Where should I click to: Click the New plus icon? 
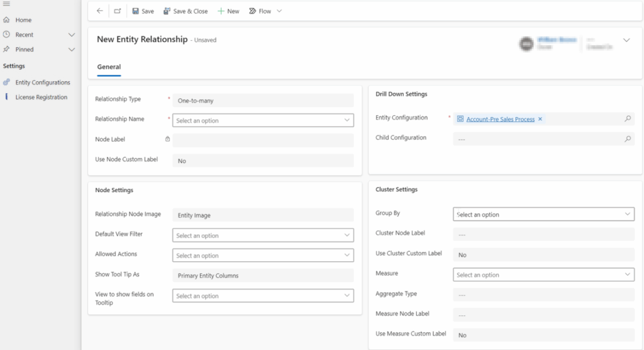click(x=221, y=11)
